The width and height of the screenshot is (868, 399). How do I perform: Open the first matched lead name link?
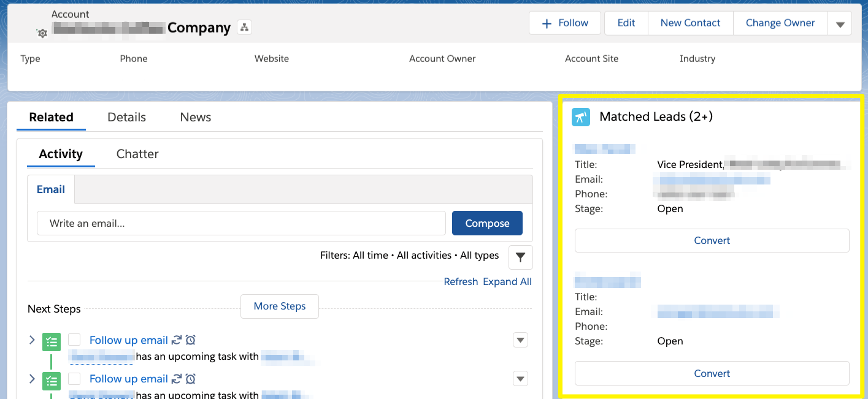point(605,148)
